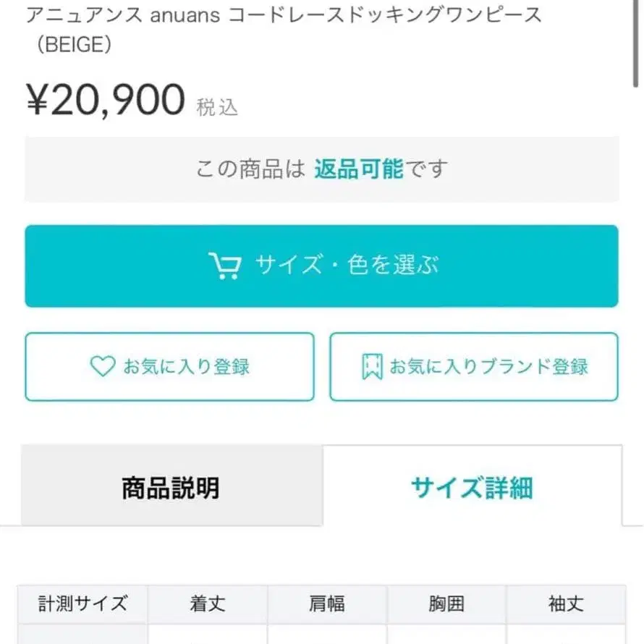Open the サイズ詳細 tab
The height and width of the screenshot is (644, 644).
coord(473,488)
